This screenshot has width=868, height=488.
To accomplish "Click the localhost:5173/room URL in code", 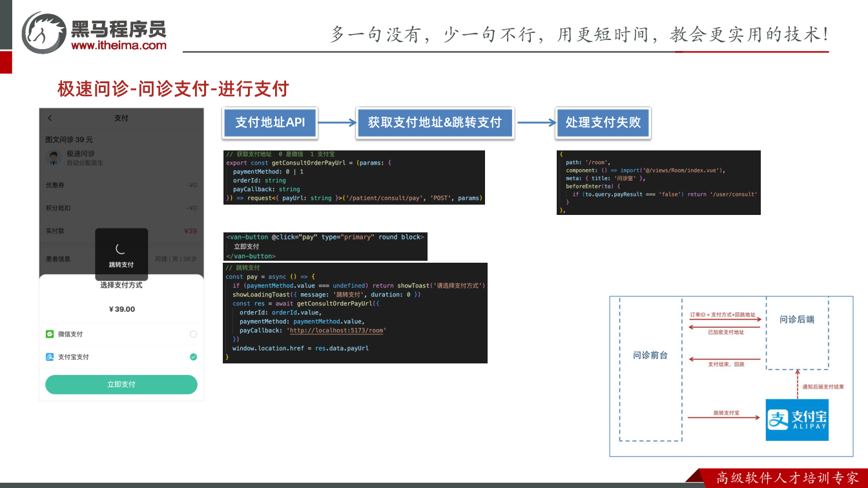I will [x=337, y=330].
